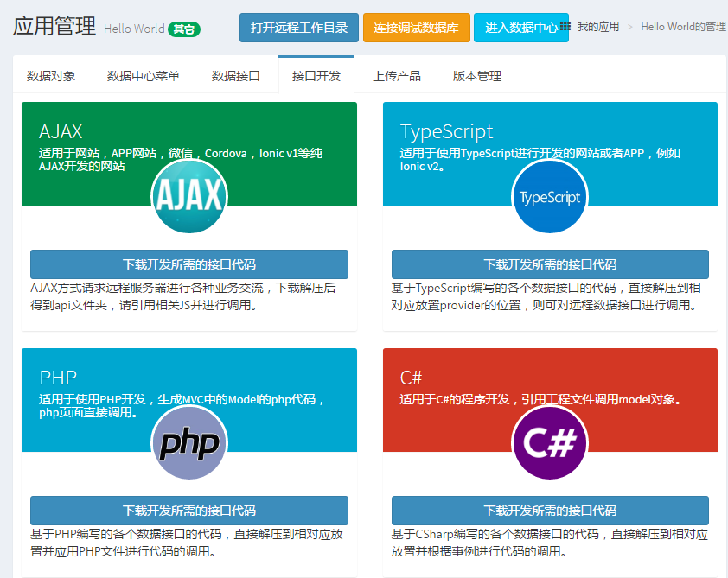The width and height of the screenshot is (728, 578).
Task: Download the C# interface code
Action: click(550, 511)
